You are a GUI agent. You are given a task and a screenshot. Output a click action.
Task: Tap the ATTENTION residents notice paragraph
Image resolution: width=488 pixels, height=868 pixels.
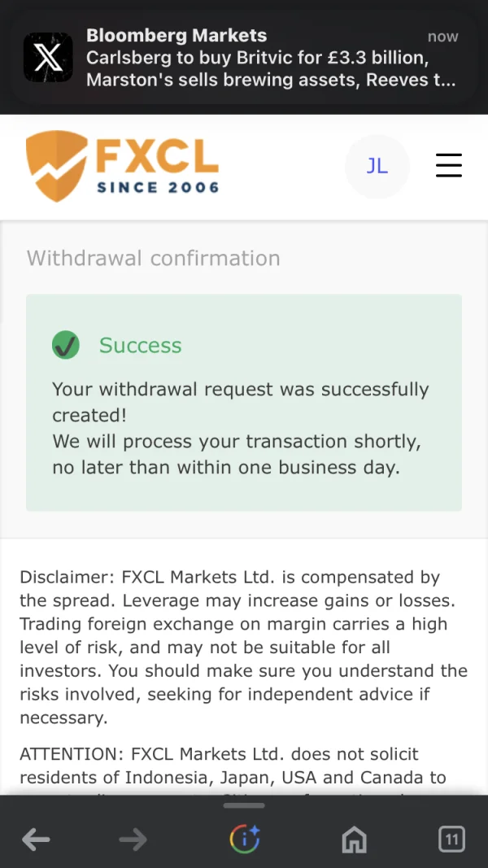pyautogui.click(x=233, y=765)
